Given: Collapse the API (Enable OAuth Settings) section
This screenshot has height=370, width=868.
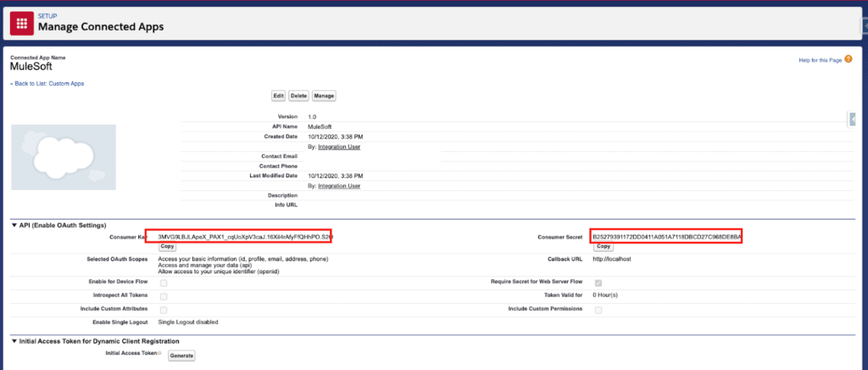Looking at the screenshot, I should 14,226.
